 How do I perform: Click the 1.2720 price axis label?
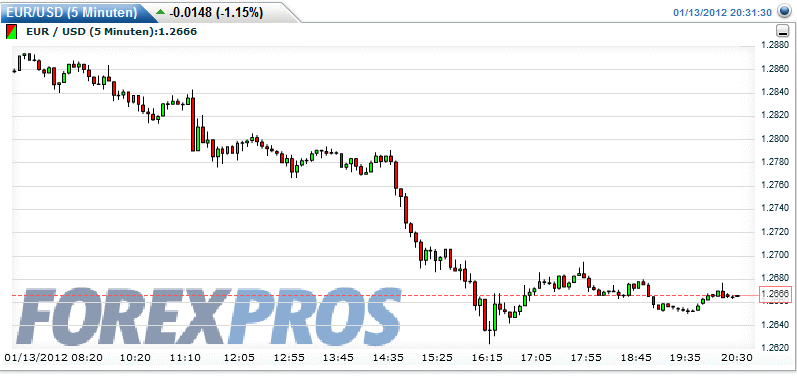coord(775,232)
